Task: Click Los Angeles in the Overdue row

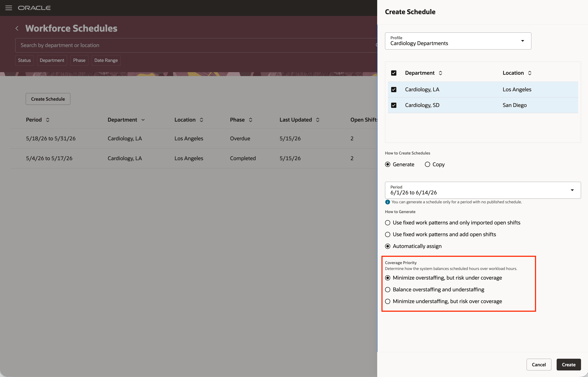Action: (189, 139)
